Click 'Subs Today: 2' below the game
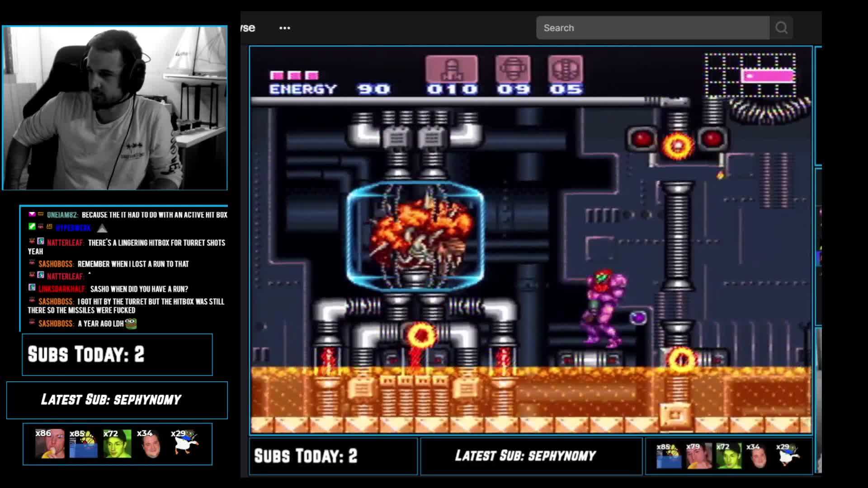The width and height of the screenshot is (868, 488). [x=333, y=456]
